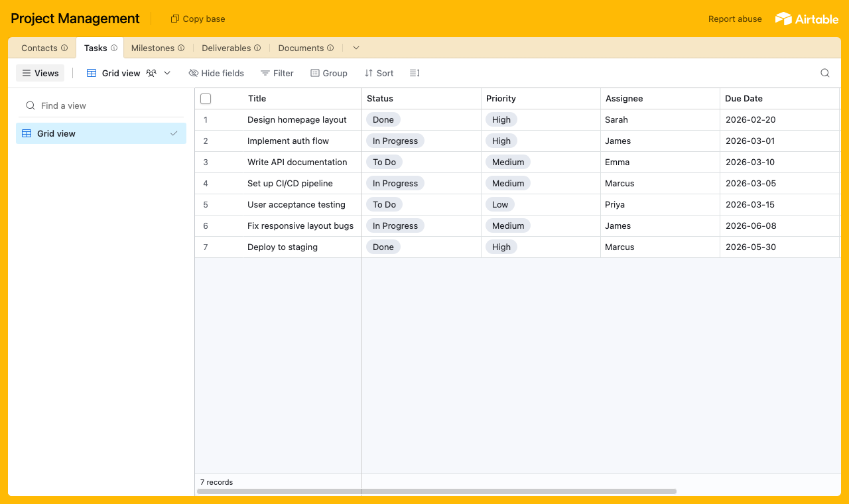Open the Filter options
This screenshot has height=504, width=849.
(277, 73)
